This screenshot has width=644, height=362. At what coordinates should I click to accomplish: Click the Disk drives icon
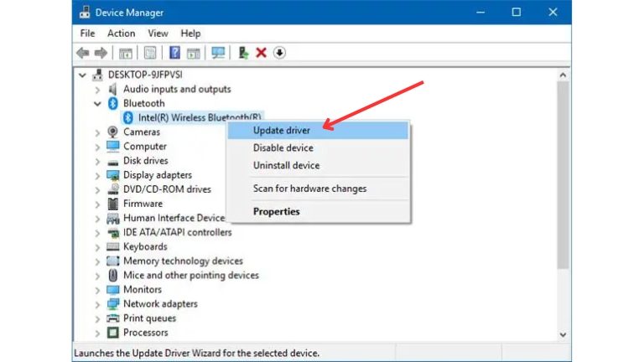112,161
